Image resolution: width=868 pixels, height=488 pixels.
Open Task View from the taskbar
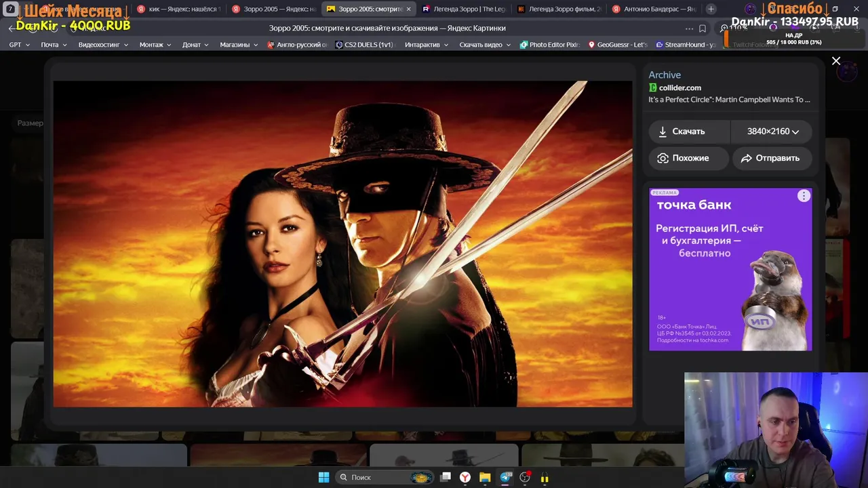coord(446,477)
